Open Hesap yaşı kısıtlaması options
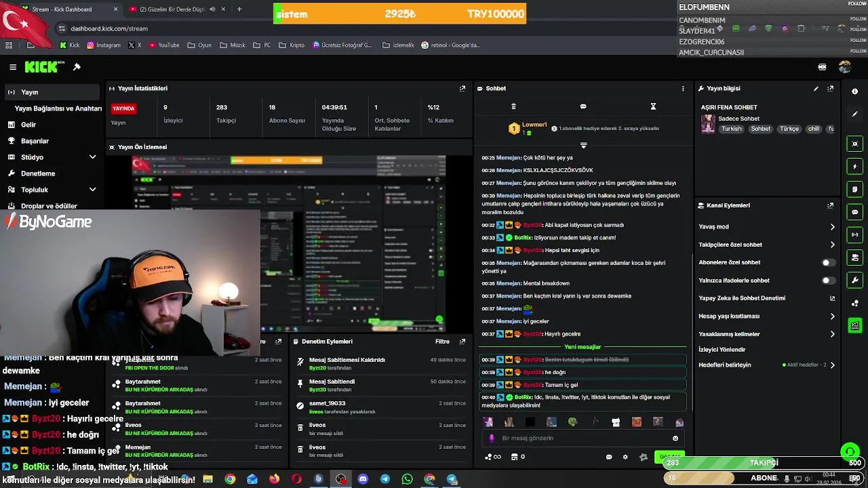Viewport: 868px width, 488px height. coord(767,317)
